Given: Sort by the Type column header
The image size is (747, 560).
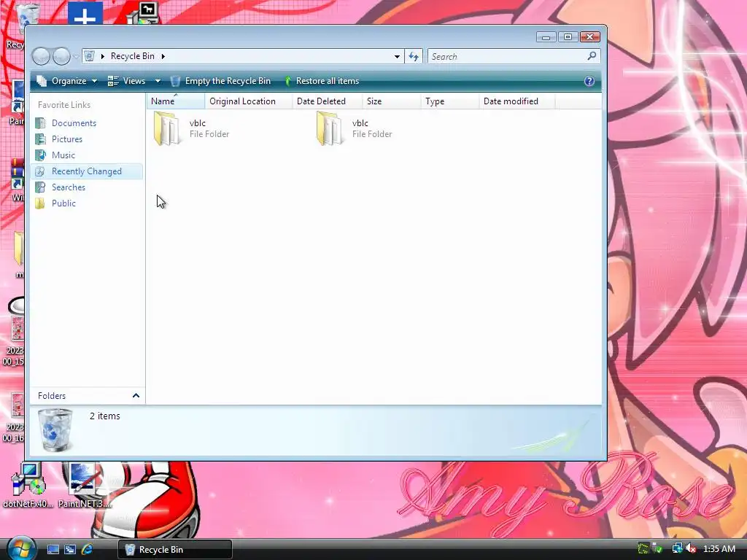Looking at the screenshot, I should point(449,101).
